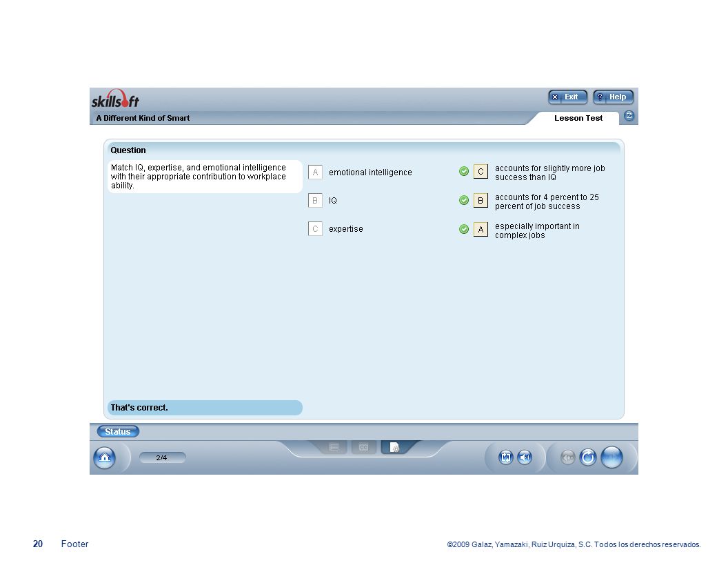Click 'accounts for 4 percent to 25 percent' text

(547, 201)
